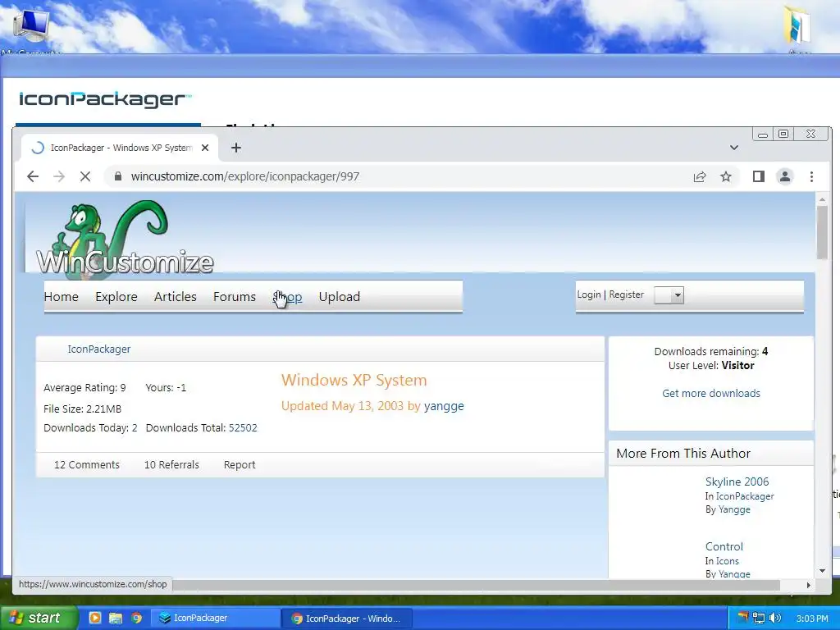Open the Shop menu item

288,297
